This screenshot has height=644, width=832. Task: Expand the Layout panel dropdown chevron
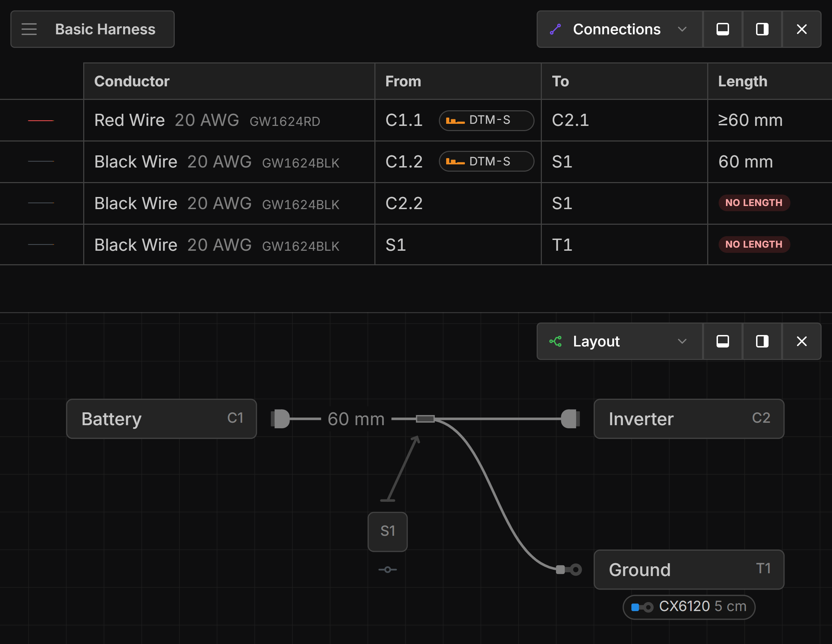[682, 342]
